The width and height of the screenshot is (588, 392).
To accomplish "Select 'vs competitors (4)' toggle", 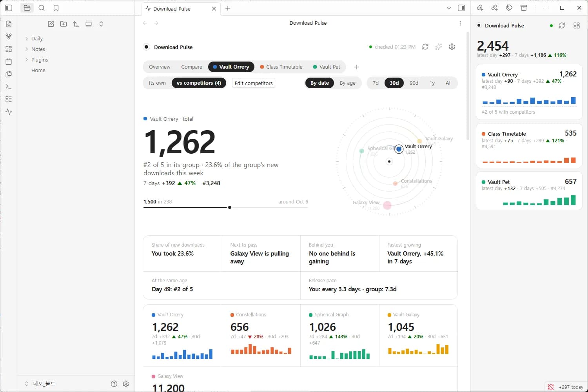I will point(199,83).
